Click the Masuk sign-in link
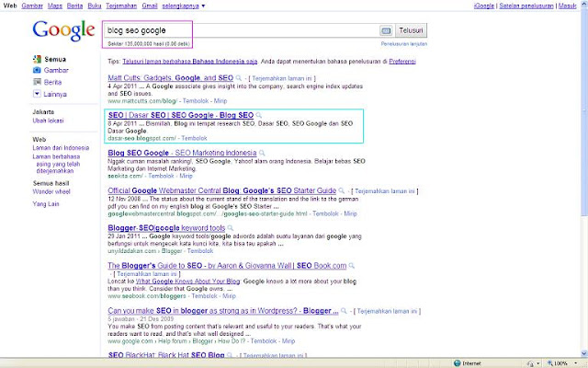Viewport: 588px width, 368px height. 567,6
